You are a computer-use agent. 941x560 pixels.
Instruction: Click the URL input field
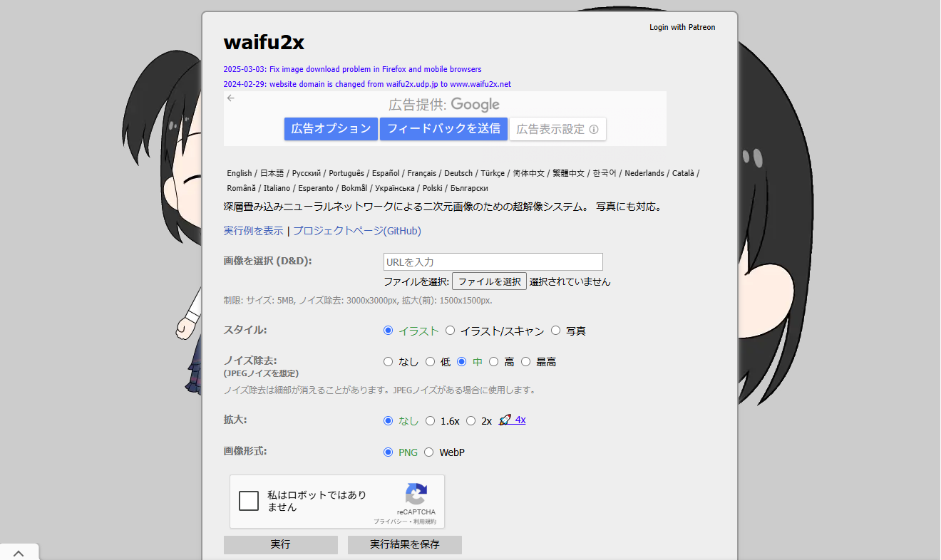pos(493,261)
